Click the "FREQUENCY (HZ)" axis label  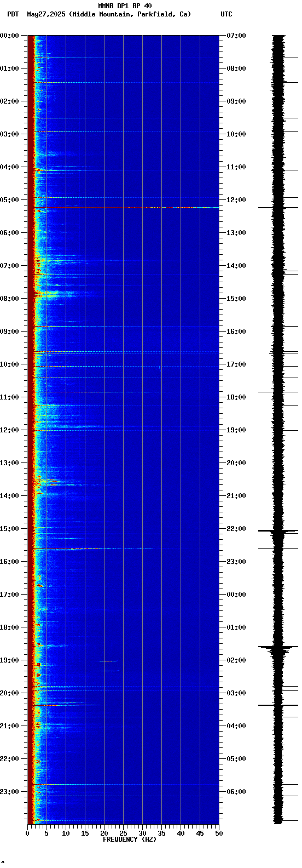pos(130,840)
